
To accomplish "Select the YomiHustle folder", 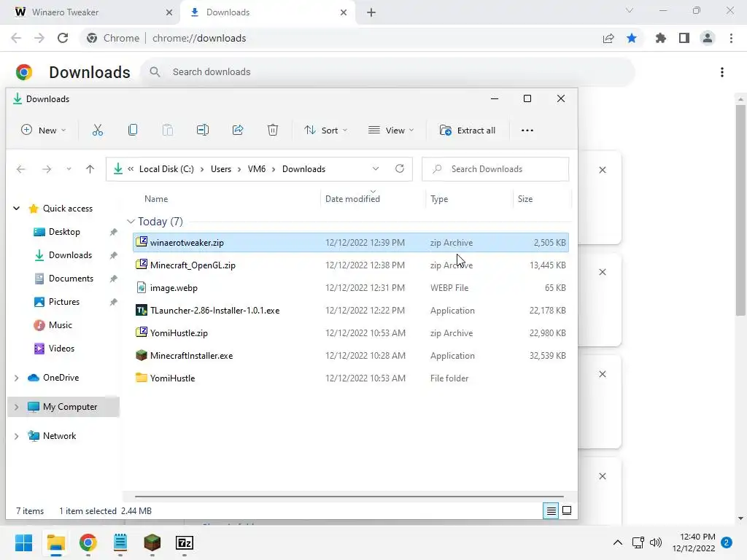I will [351, 378].
